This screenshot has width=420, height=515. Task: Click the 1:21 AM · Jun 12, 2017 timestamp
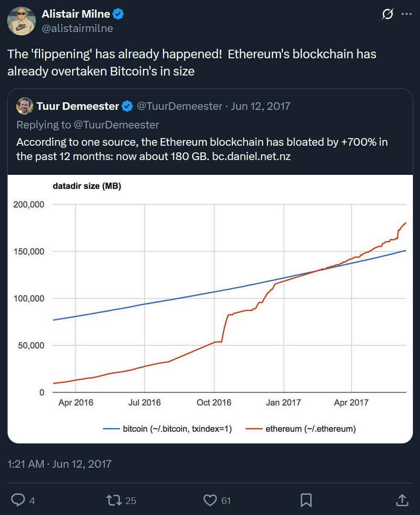(x=59, y=464)
